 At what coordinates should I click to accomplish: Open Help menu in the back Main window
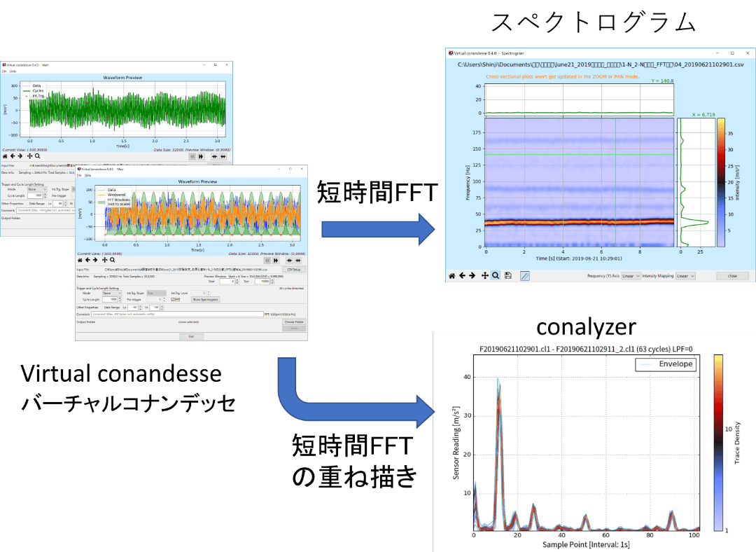(x=13, y=71)
